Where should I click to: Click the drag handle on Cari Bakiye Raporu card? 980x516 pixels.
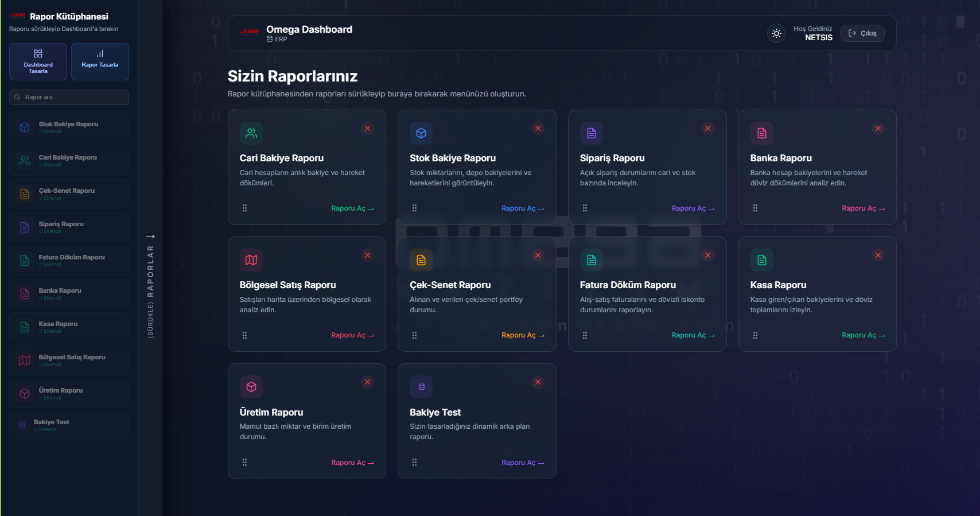[x=244, y=208]
